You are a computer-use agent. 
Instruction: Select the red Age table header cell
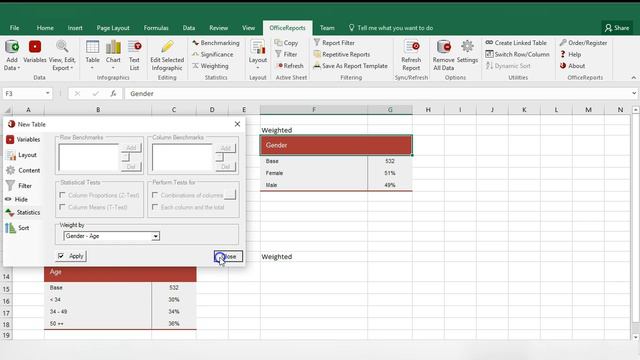point(120,274)
